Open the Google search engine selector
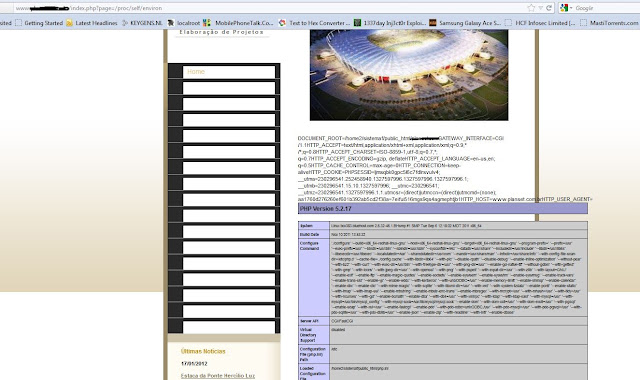The image size is (640, 380). coord(567,8)
